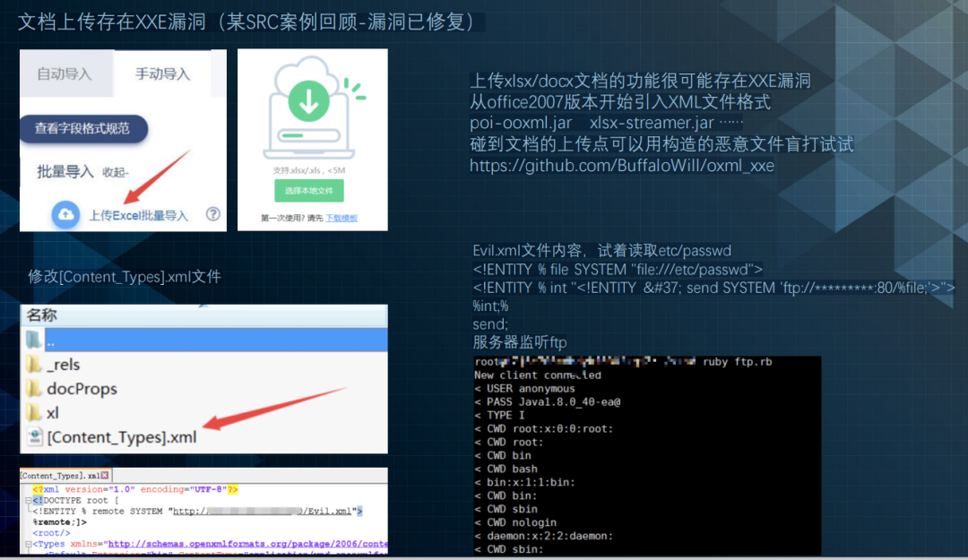Screen dimensions: 968x560
Task: Click the 批量导入 heading text
Action: [65, 172]
